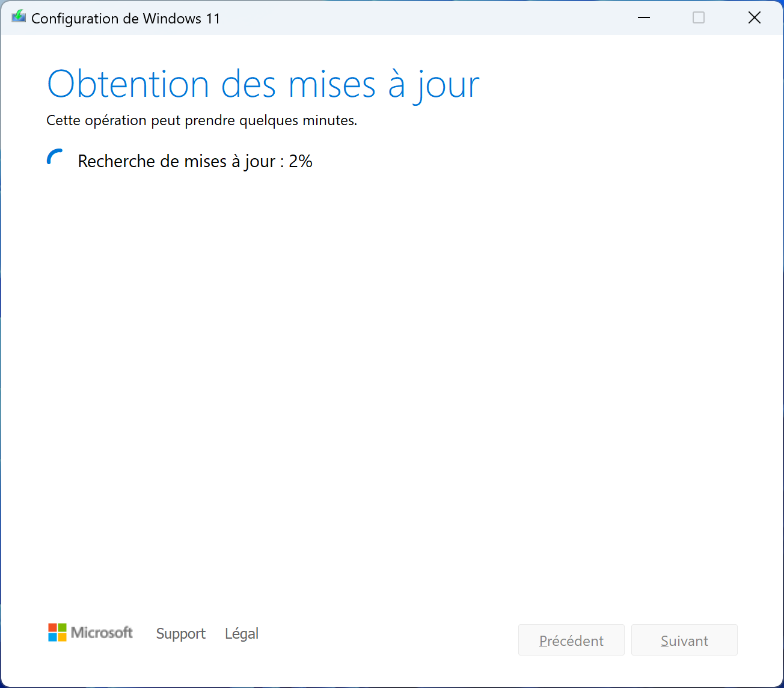Click the Windows 11 Setup title bar icon
The height and width of the screenshot is (688, 784).
(x=19, y=17)
